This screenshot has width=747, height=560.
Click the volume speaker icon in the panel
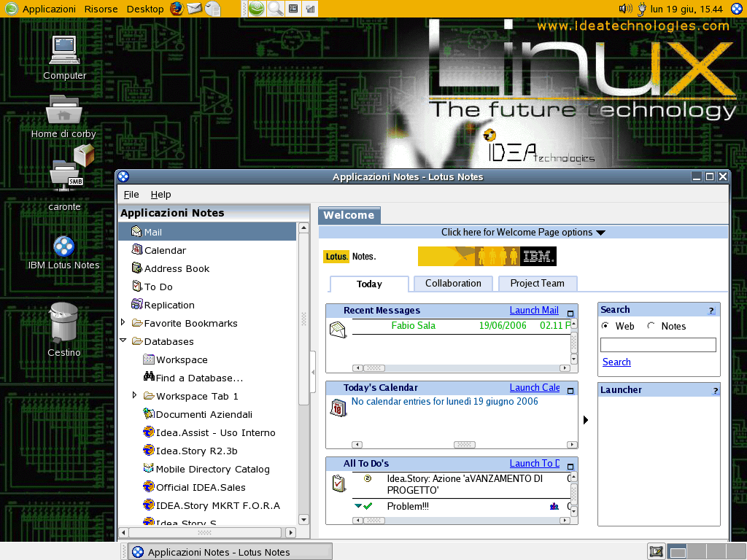pos(625,9)
